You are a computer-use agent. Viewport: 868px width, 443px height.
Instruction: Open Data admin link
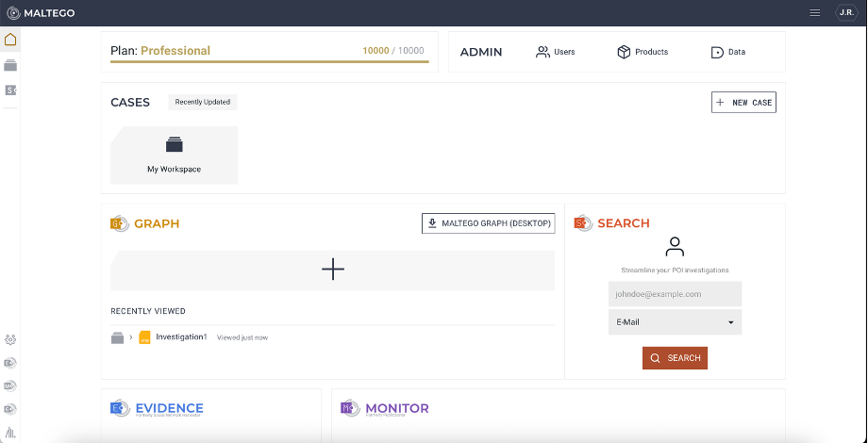point(728,53)
